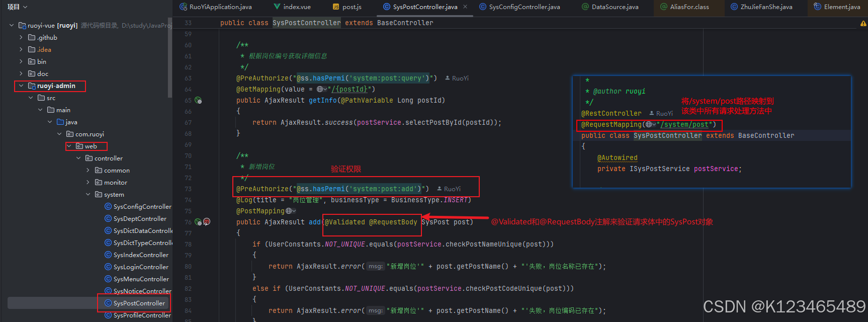Switch to the Element.java tab
The width and height of the screenshot is (868, 322).
pos(837,7)
